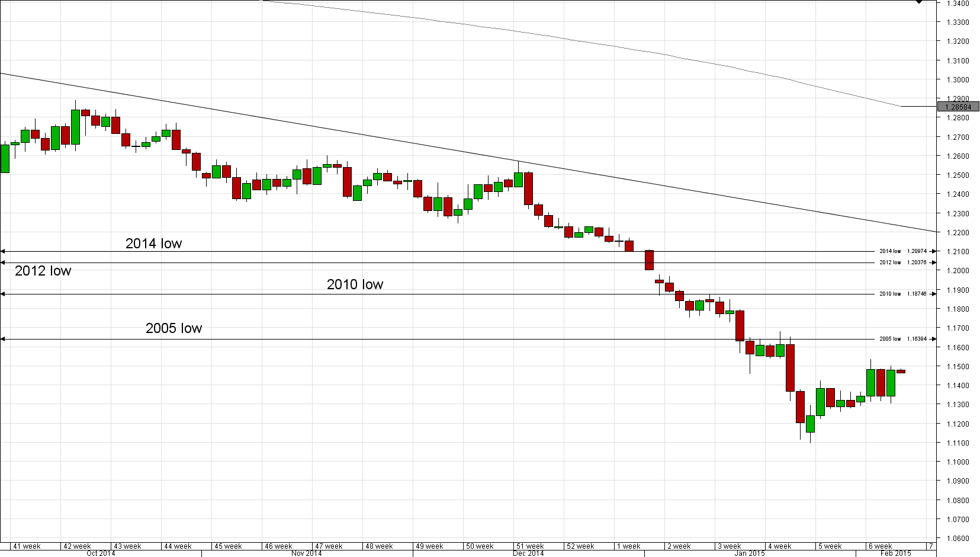The height and width of the screenshot is (557, 980).
Task: Click the 1.2500 price axis value
Action: (957, 175)
